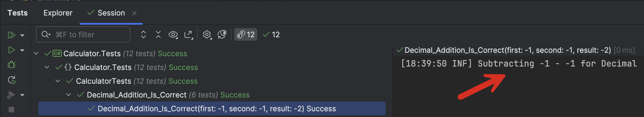Open the export test results icon
The image size is (644, 117).
coord(189,35)
